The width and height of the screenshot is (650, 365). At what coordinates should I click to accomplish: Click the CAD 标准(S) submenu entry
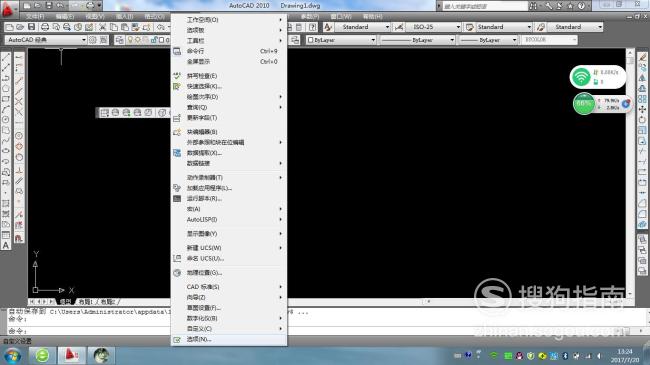pyautogui.click(x=229, y=287)
